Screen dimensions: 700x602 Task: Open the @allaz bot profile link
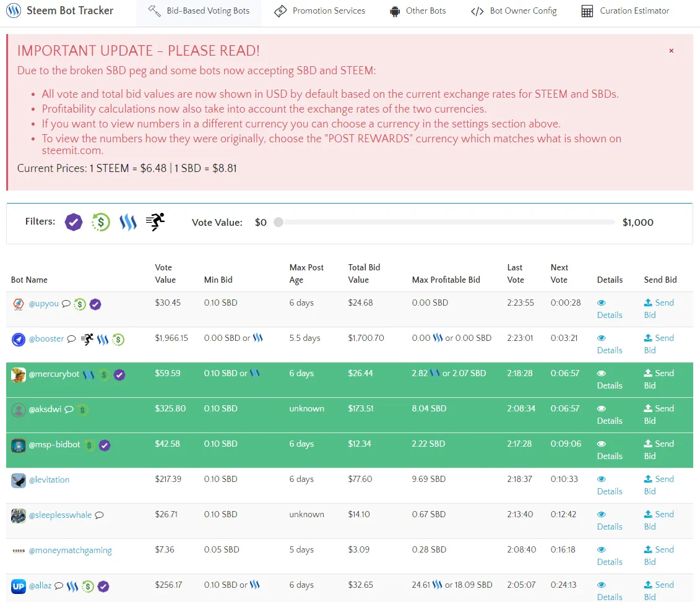tap(40, 585)
